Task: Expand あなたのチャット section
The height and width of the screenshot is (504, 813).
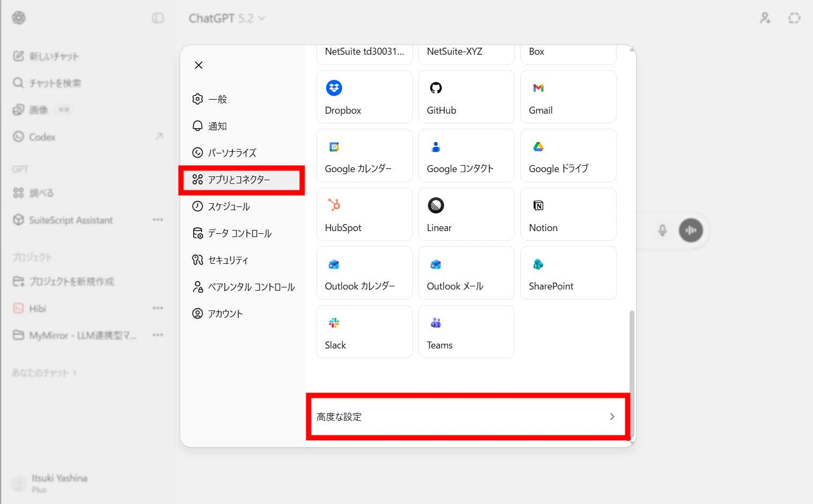Action: (x=45, y=373)
